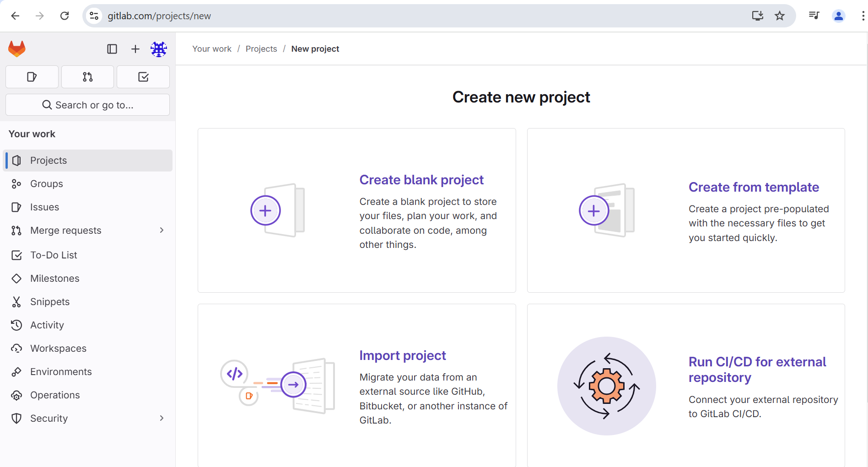Click the GitLab fox logo
The image size is (868, 467).
17,49
